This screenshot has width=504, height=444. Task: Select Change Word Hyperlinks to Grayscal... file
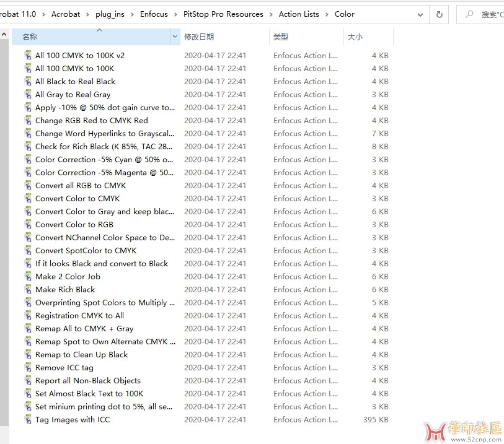105,133
